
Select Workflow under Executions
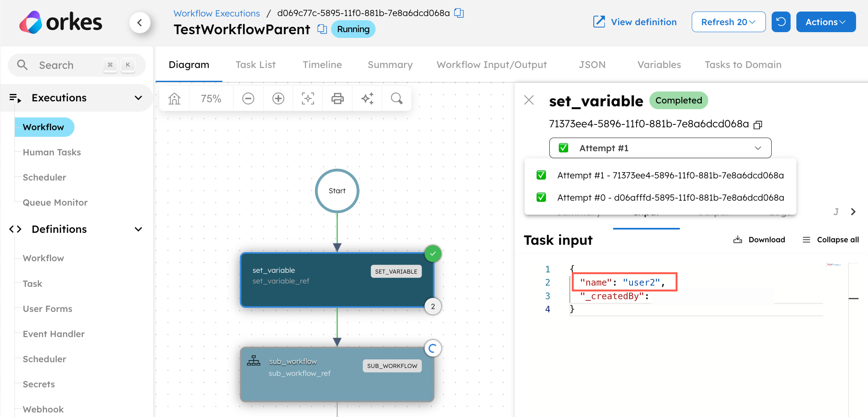44,127
